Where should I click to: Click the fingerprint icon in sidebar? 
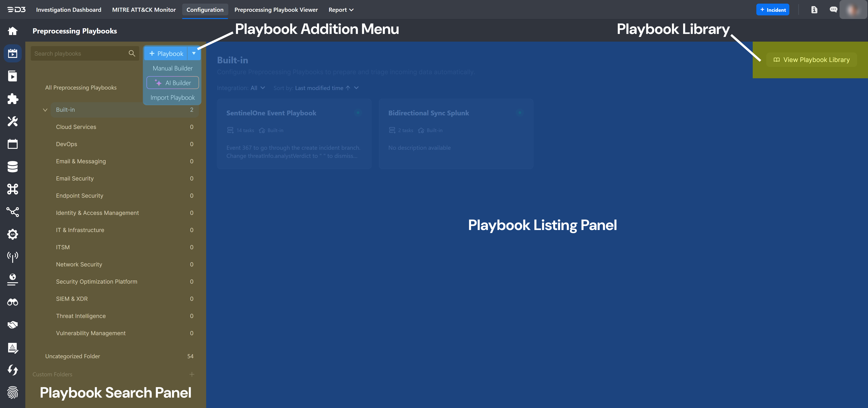point(12,392)
